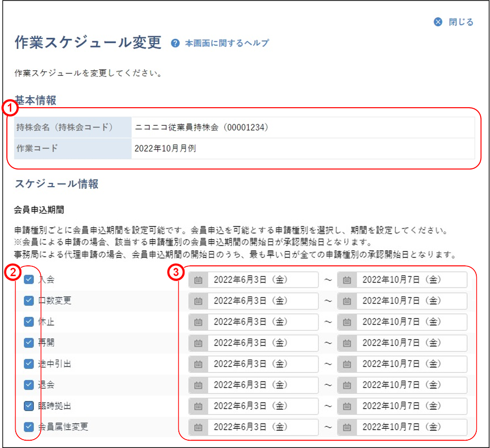This screenshot has height=448, width=490.
Task: Disable the 休止 checkbox
Action: [x=29, y=322]
